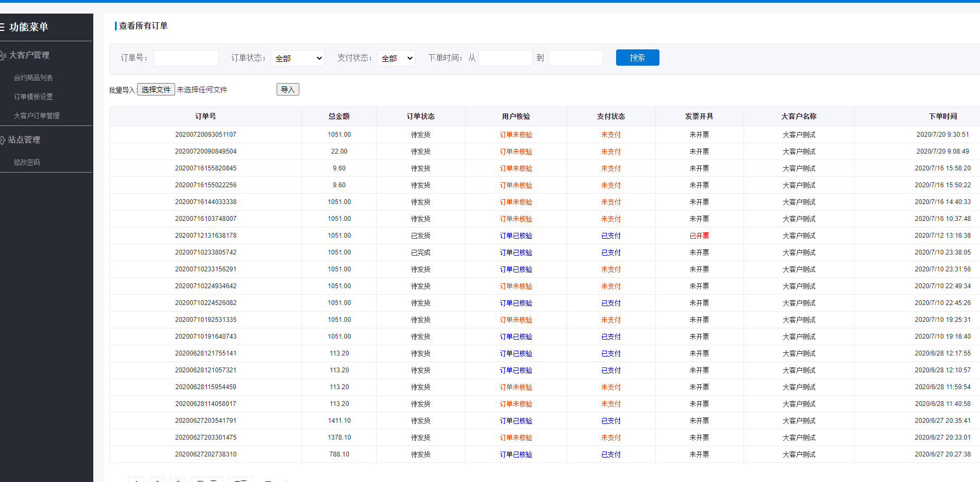Focus the 下单时间 start date field
Image resolution: width=980 pixels, height=482 pixels.
coord(505,58)
